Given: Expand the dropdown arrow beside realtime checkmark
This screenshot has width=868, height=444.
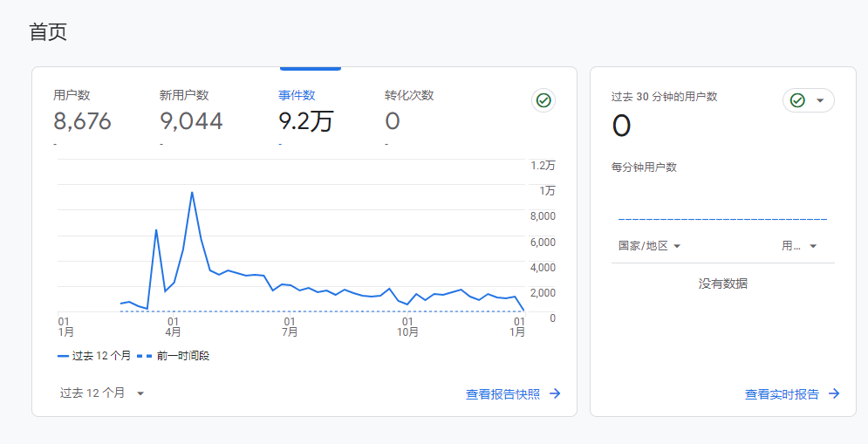Looking at the screenshot, I should tap(820, 100).
